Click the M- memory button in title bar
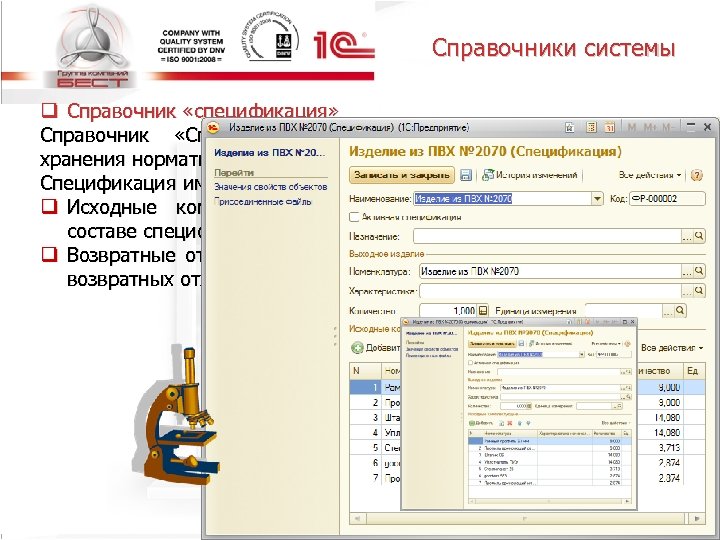This screenshot has height=540, width=720. 668,128
